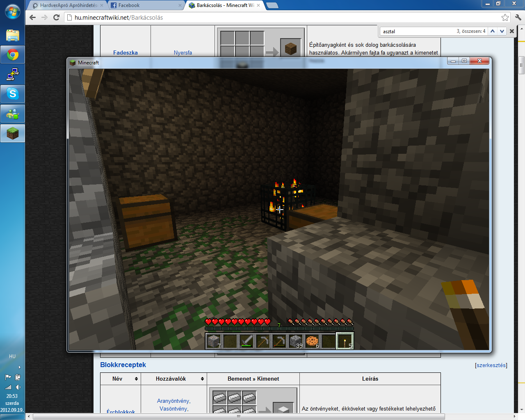525x420 pixels.
Task: Click the green experience bar
Action: coord(279,329)
